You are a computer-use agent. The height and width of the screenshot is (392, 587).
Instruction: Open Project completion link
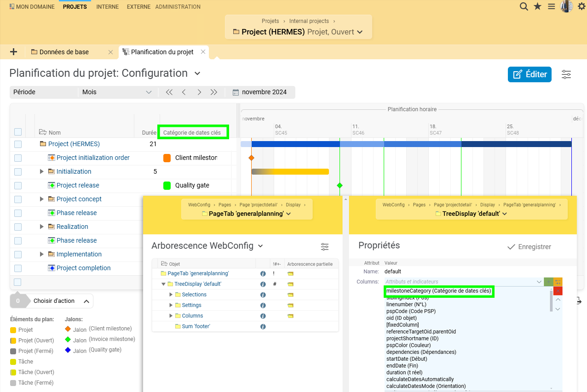pyautogui.click(x=84, y=268)
